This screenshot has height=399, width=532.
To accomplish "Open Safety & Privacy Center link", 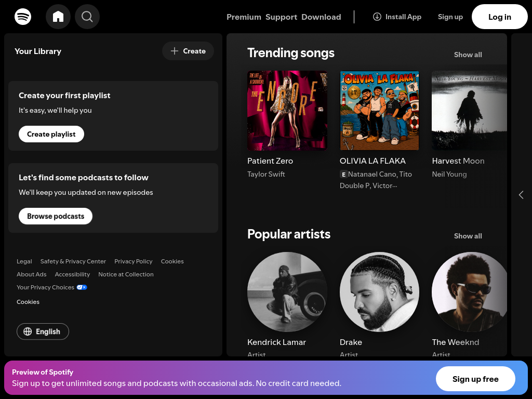I will [73, 261].
